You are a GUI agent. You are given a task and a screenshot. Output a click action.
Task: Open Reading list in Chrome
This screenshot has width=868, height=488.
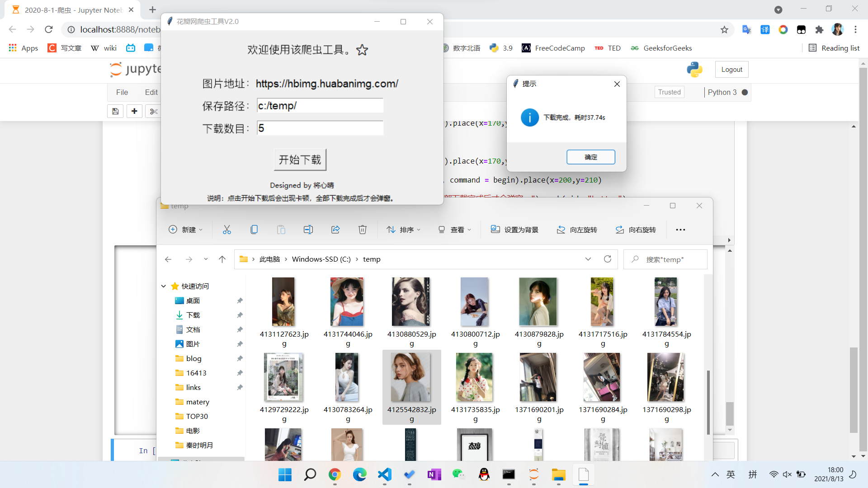click(x=834, y=48)
